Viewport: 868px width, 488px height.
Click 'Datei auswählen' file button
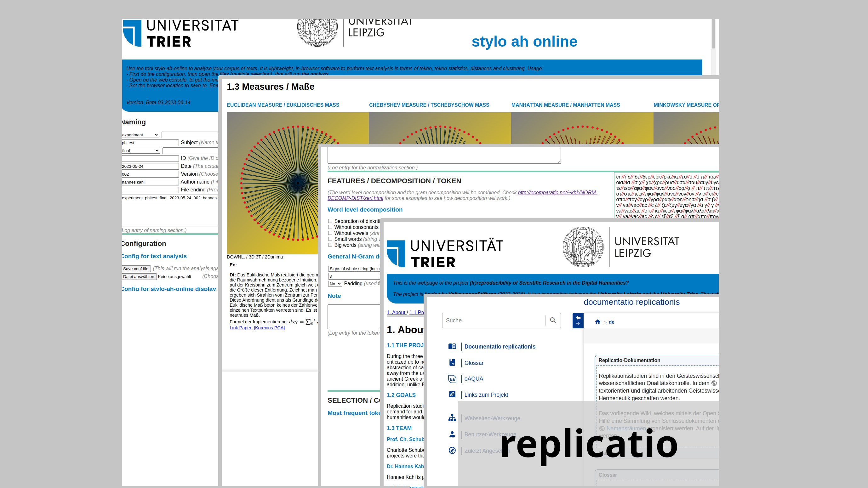(139, 277)
